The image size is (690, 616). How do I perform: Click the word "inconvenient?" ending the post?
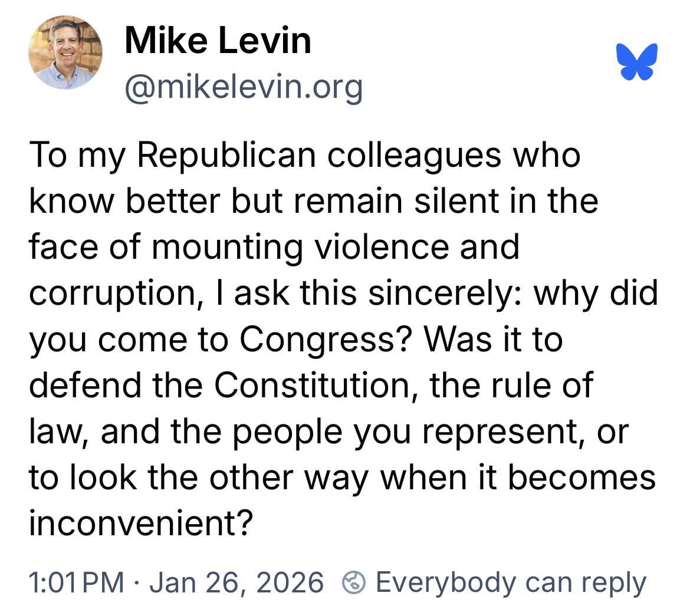142,523
